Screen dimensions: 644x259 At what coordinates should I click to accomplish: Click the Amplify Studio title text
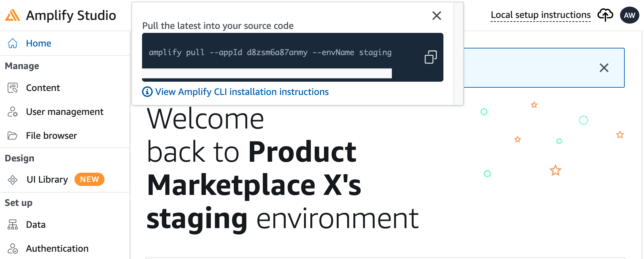pyautogui.click(x=71, y=15)
